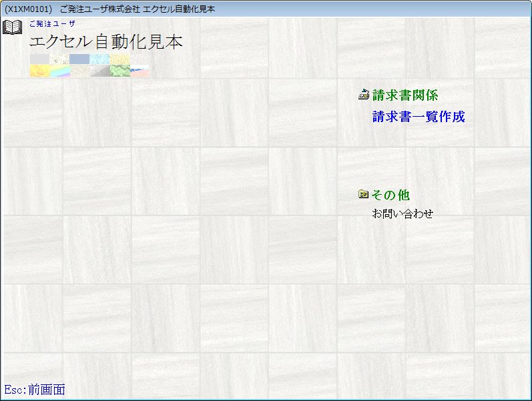Image resolution: width=532 pixels, height=401 pixels.
Task: Choose the light blue textured swatch
Action: [99, 59]
